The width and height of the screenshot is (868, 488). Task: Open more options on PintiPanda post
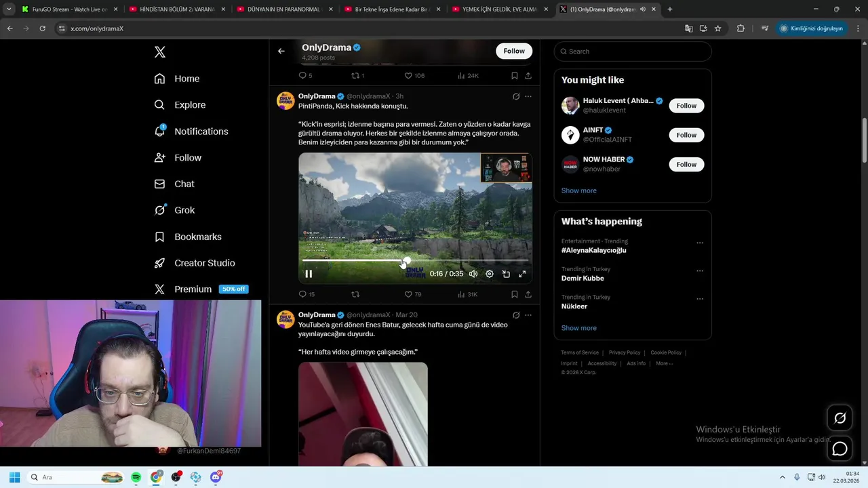[528, 96]
